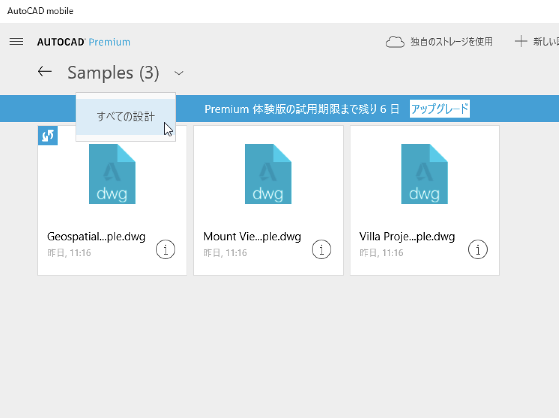Show info for Geospatial...ple.dwg

point(165,249)
